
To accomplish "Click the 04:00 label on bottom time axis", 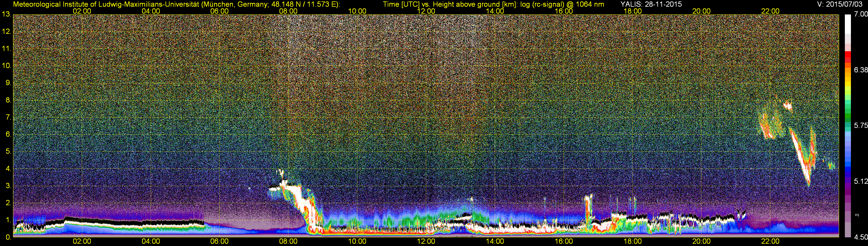I will click(x=151, y=242).
